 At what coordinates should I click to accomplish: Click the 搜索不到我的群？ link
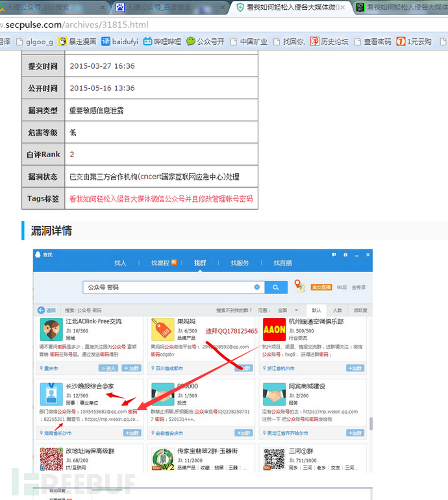pos(234,310)
